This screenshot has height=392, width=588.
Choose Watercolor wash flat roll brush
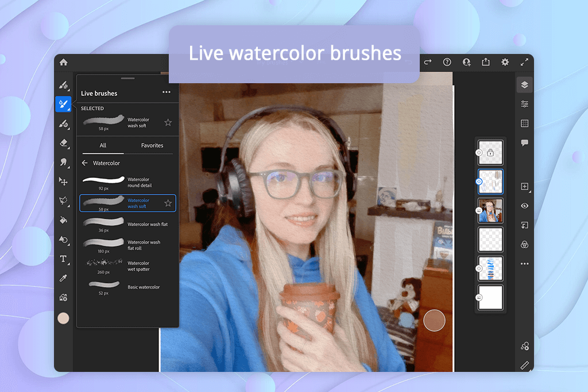coord(127,245)
